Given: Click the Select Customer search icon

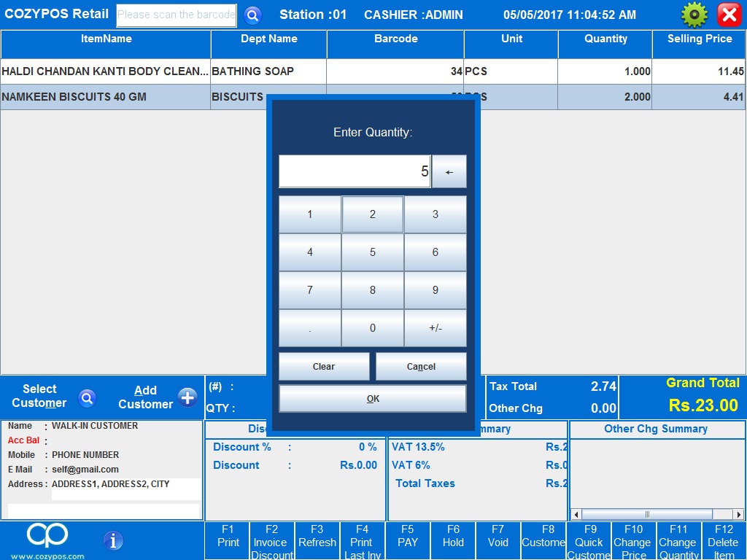Looking at the screenshot, I should click(x=88, y=397).
